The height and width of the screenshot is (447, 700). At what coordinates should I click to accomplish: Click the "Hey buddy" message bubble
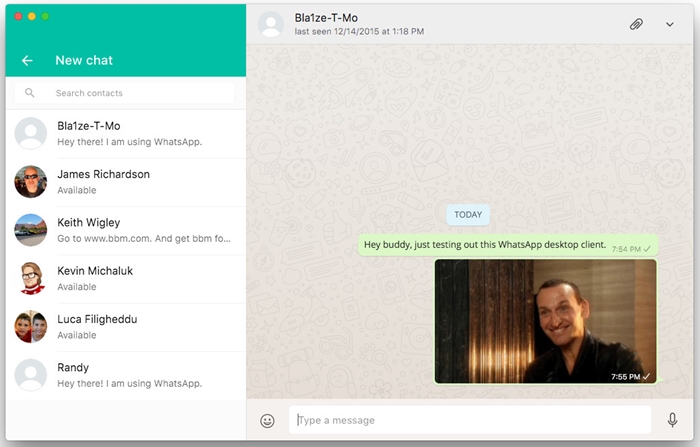[485, 245]
